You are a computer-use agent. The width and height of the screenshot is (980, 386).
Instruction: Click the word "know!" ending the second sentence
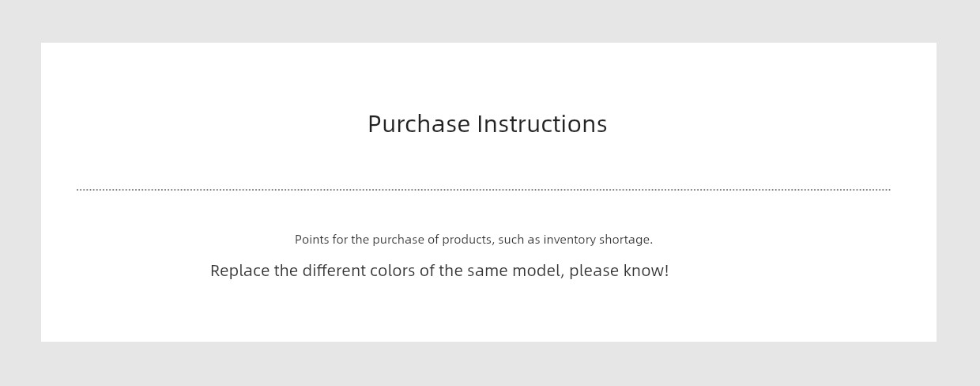click(x=646, y=271)
